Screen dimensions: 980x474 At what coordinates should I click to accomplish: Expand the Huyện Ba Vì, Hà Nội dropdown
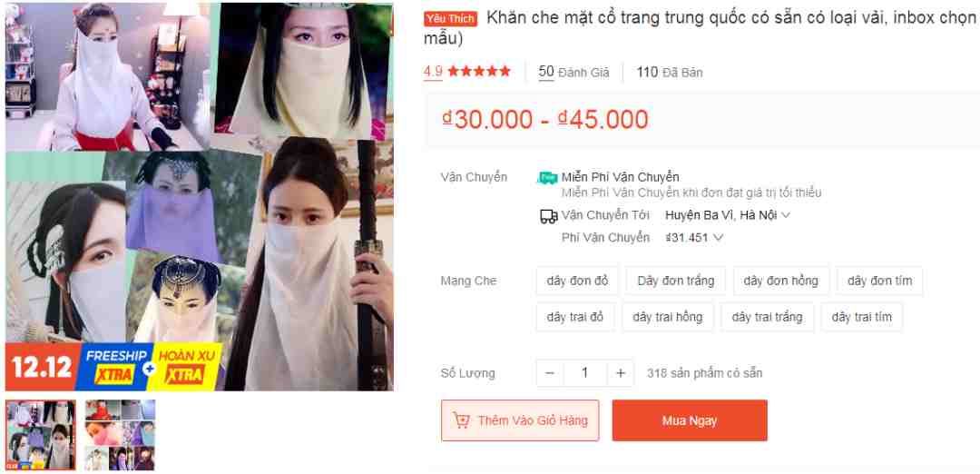[x=728, y=215]
